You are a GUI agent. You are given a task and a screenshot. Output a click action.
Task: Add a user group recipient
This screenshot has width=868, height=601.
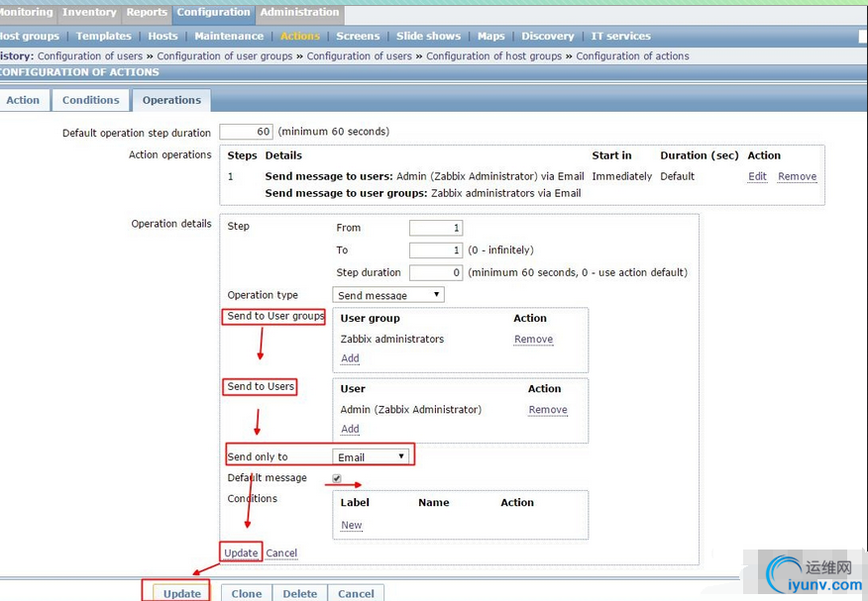350,358
